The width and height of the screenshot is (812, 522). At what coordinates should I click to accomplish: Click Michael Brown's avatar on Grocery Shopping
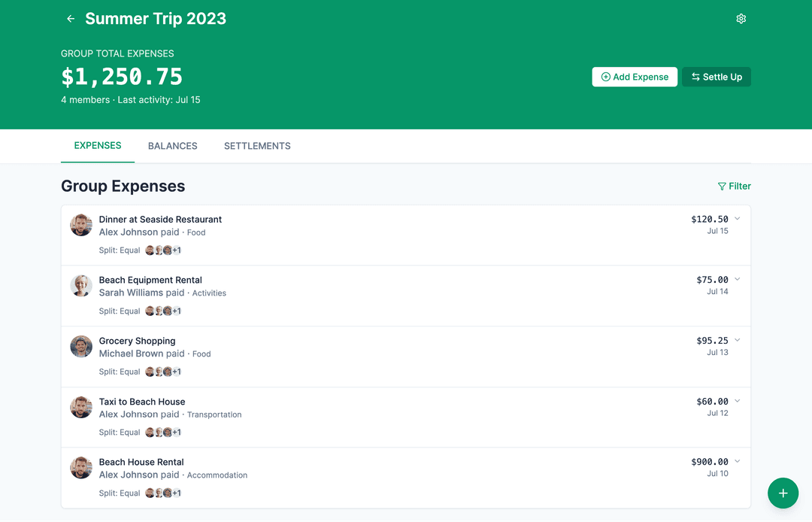(x=80, y=347)
